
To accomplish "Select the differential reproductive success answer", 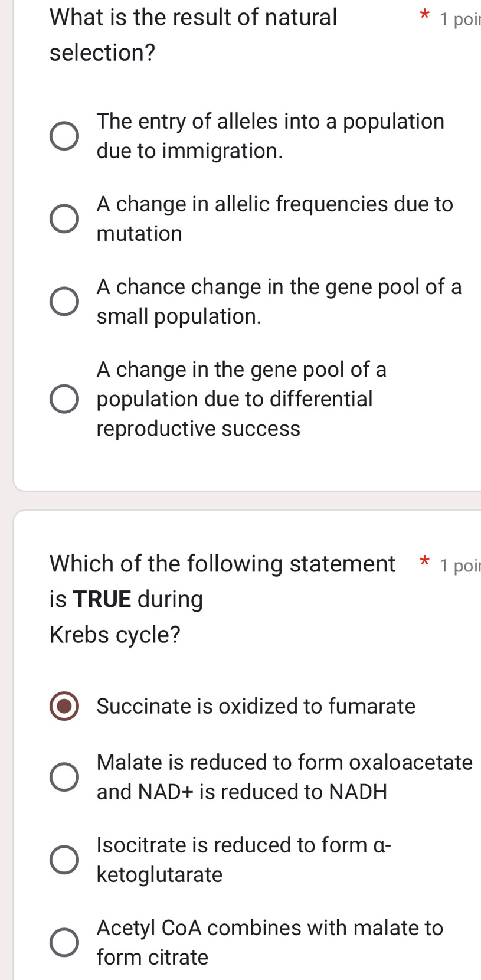I will pyautogui.click(x=64, y=398).
